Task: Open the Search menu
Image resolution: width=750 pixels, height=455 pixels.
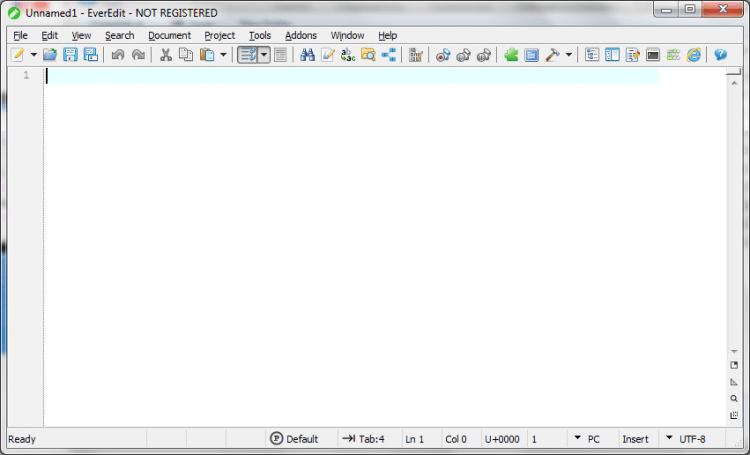Action: pyautogui.click(x=120, y=35)
